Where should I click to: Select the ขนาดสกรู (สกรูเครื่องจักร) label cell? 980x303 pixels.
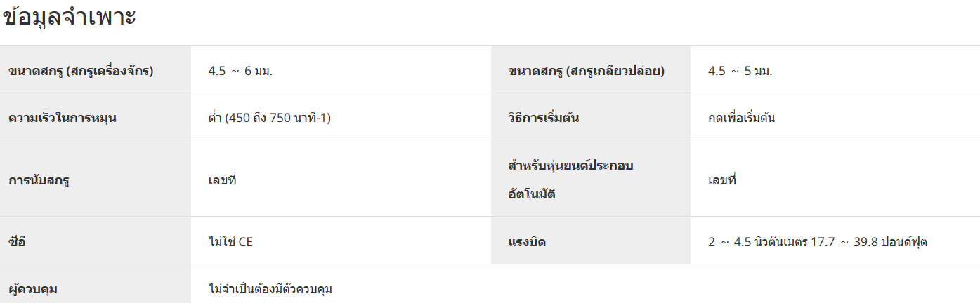(x=96, y=69)
